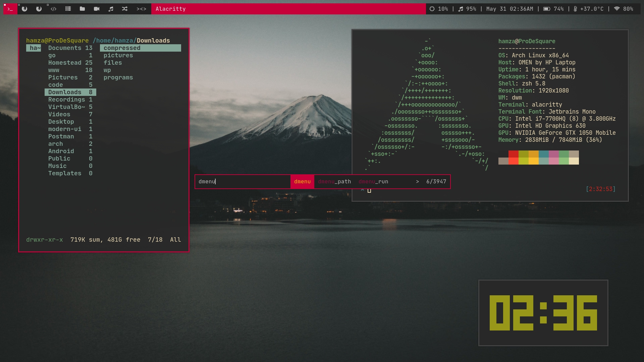Select dmenu_run from the dmenu suggestions
Viewport: 644px width, 362px height.
pyautogui.click(x=373, y=181)
